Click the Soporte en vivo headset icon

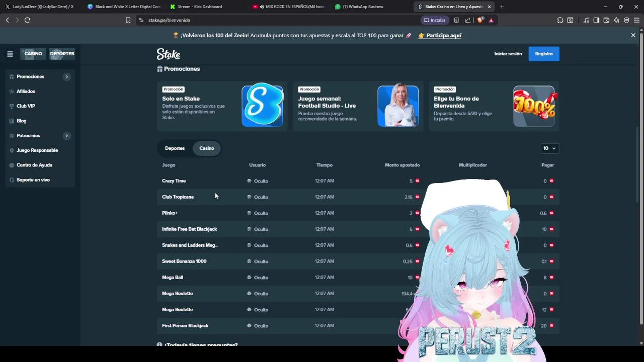coord(12,180)
